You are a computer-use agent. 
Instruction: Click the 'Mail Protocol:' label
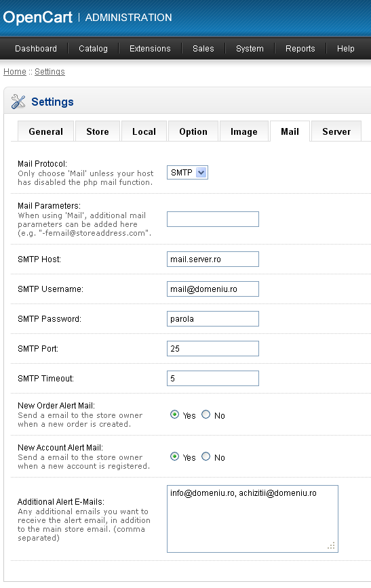43,163
